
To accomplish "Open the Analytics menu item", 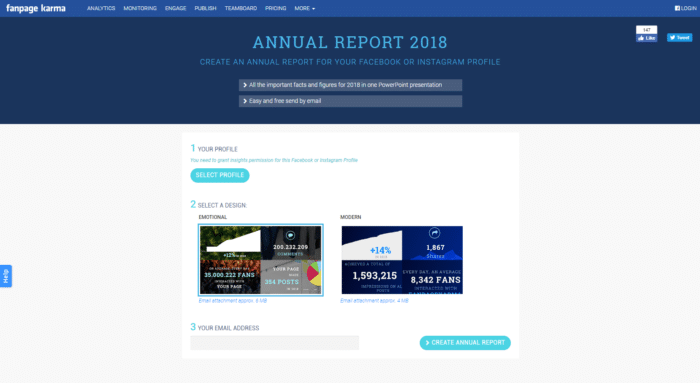I will point(101,8).
